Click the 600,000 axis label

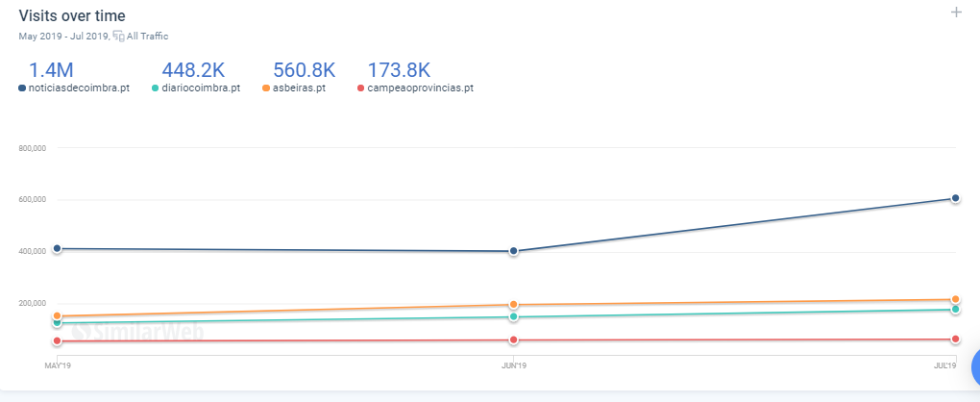35,199
